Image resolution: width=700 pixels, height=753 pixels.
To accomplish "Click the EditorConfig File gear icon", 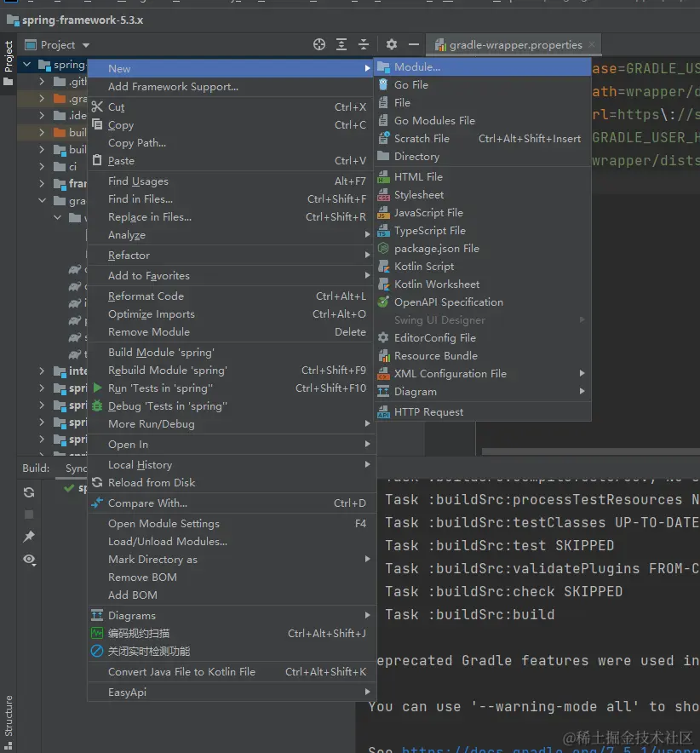I will [x=383, y=337].
